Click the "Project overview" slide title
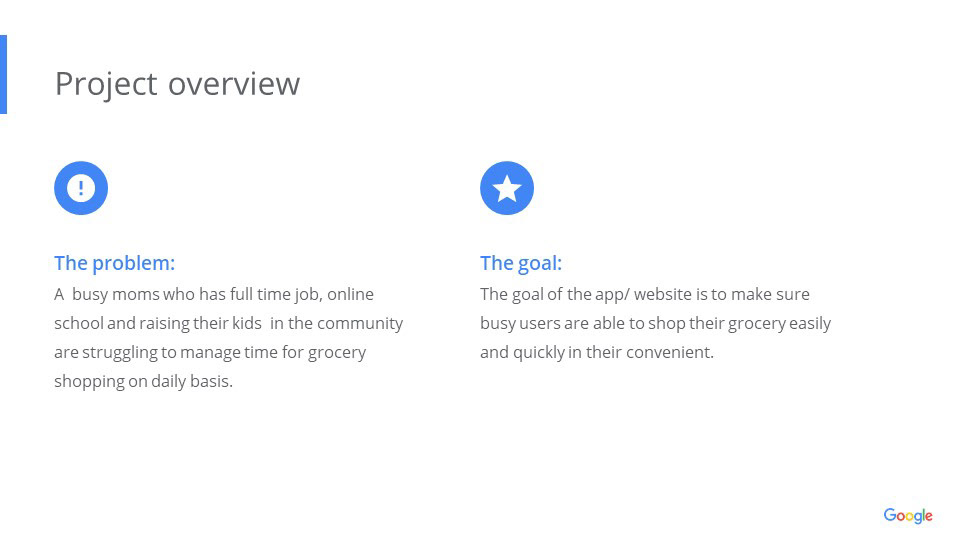 point(177,84)
